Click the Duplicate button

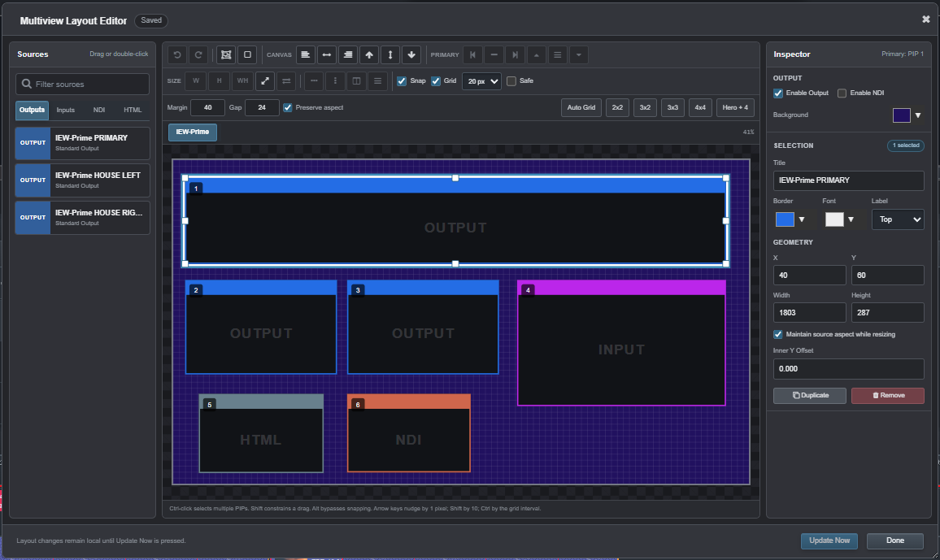pos(809,395)
